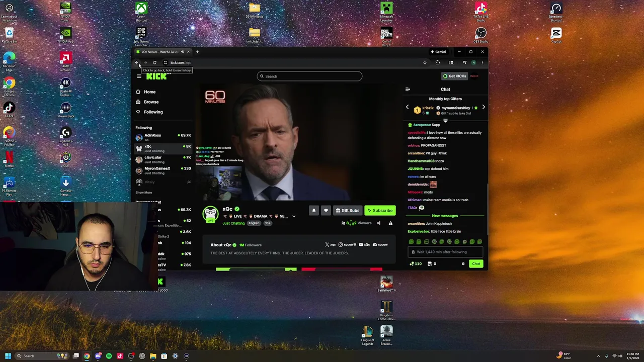644x362 pixels.
Task: Open the Epic Games Launcher desktop icon
Action: click(x=141, y=37)
